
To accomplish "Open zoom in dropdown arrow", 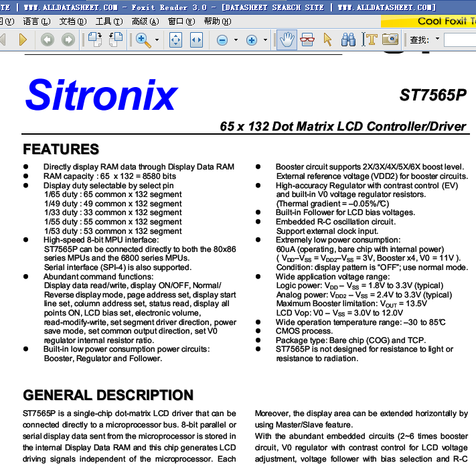I will point(265,40).
